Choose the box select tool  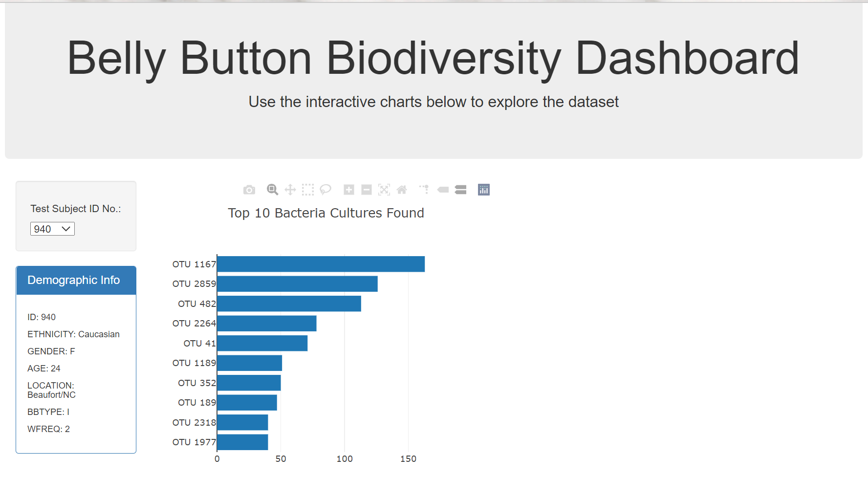pos(308,190)
